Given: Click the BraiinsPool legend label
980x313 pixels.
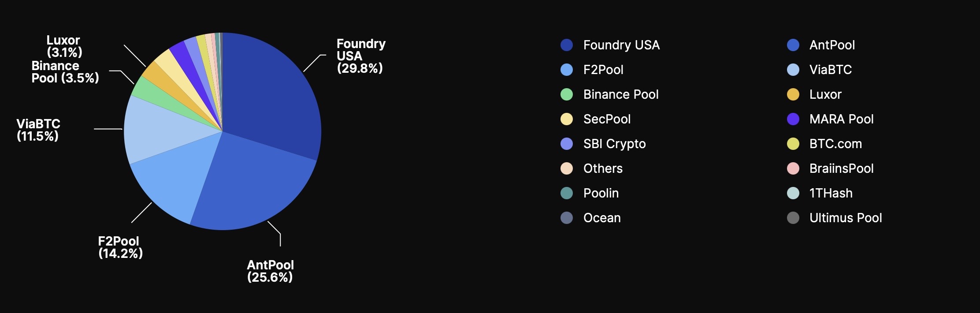Looking at the screenshot, I should click(841, 168).
